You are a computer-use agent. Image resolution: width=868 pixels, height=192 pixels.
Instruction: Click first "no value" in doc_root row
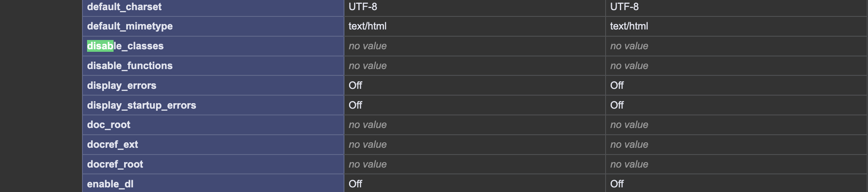tap(367, 125)
